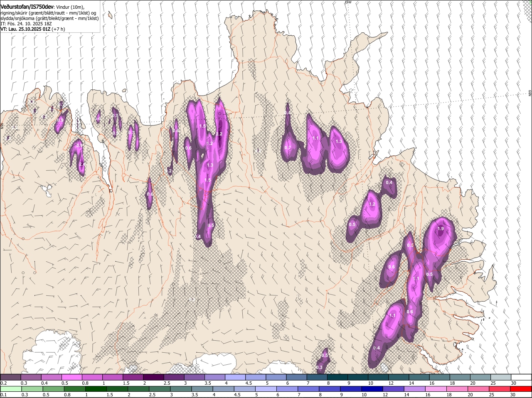532x398 pixels.
Task: Click the green rain swatch between 0.5 and 0.8
Action: click(x=53, y=389)
